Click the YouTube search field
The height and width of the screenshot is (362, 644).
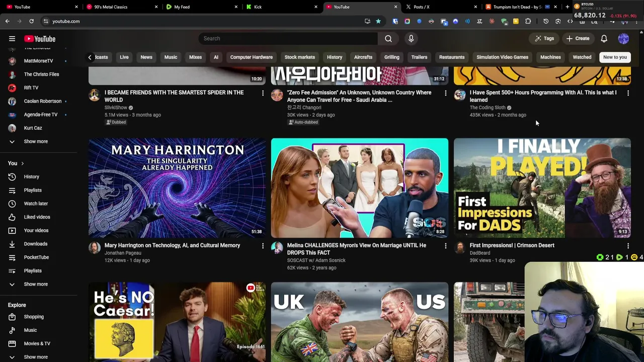tap(288, 38)
